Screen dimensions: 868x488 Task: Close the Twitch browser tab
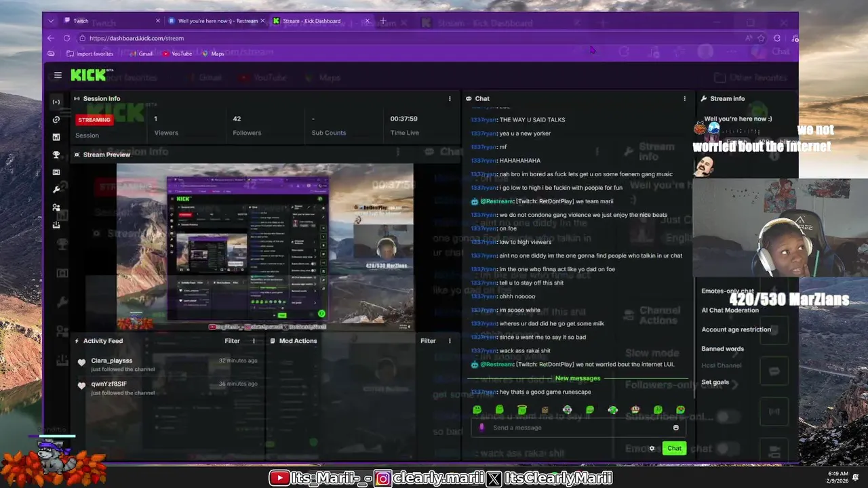click(x=158, y=21)
